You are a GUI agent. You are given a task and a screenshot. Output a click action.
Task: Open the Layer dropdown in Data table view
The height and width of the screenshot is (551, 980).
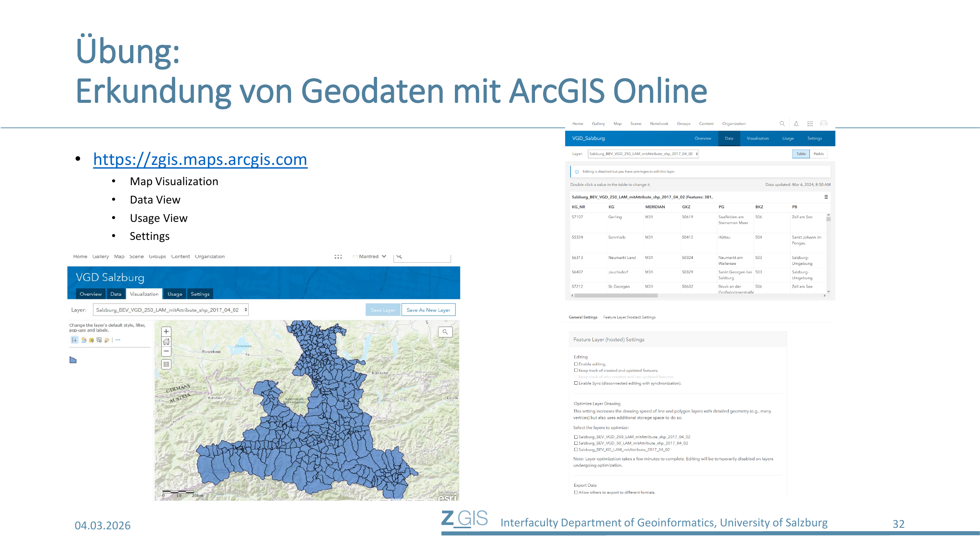pyautogui.click(x=643, y=154)
